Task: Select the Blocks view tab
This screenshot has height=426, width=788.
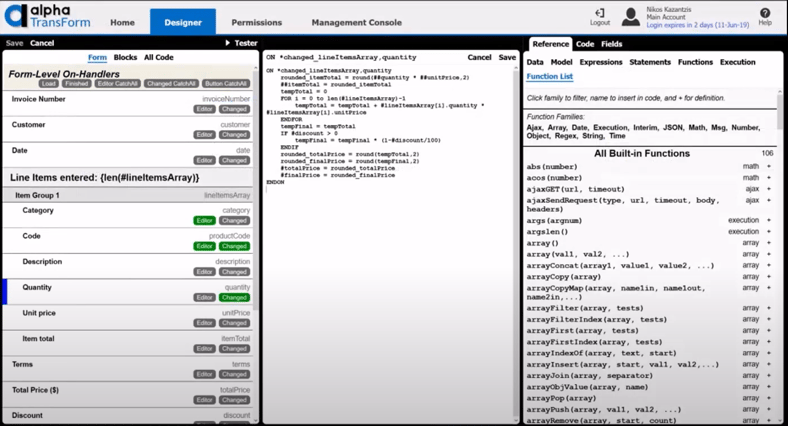Action: tap(125, 57)
